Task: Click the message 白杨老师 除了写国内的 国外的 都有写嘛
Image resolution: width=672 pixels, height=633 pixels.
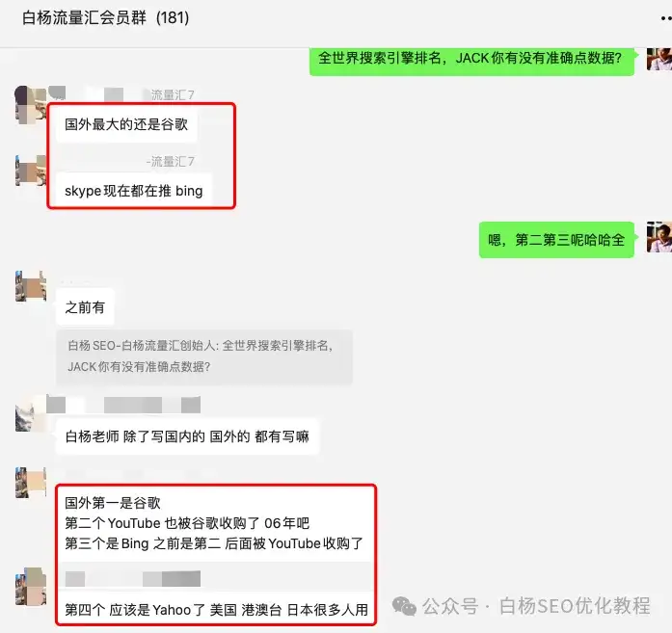Action: click(x=187, y=436)
